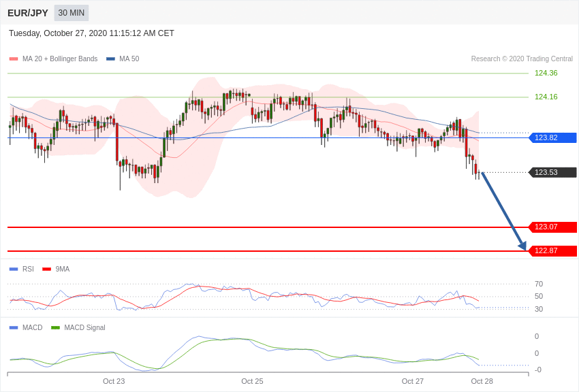Click the '9MA' legend label
579x392 pixels.
point(63,269)
